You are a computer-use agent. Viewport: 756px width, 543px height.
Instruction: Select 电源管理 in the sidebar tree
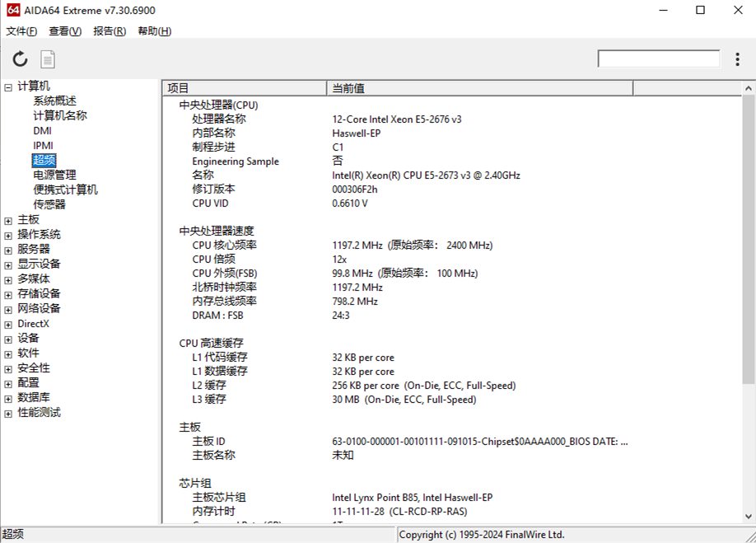54,175
